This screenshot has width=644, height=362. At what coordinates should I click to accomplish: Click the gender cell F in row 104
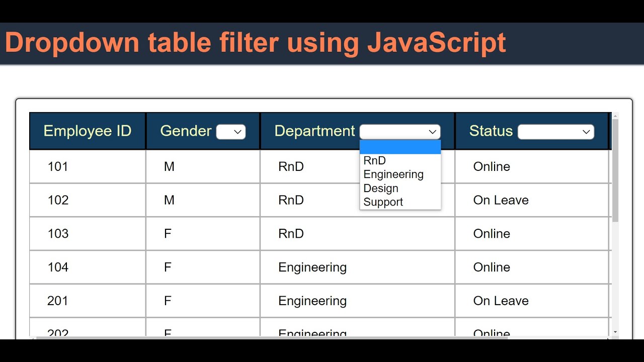tap(203, 267)
